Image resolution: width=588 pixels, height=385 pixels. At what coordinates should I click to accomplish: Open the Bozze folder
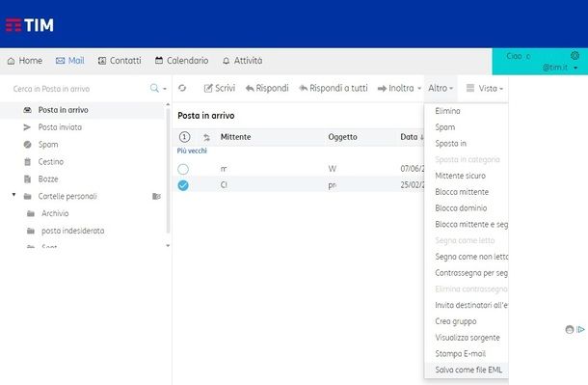pyautogui.click(x=48, y=179)
